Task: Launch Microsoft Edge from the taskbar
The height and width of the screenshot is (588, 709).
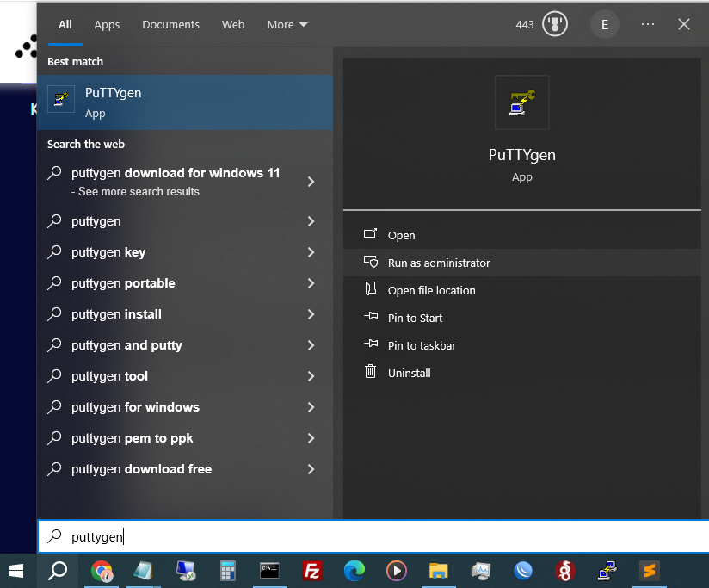Action: (354, 570)
